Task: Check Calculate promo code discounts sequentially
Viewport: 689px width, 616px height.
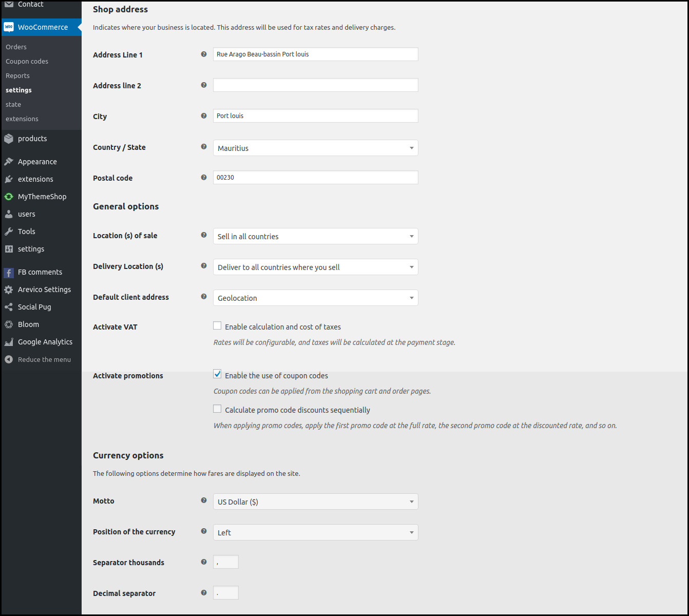Action: [x=217, y=409]
